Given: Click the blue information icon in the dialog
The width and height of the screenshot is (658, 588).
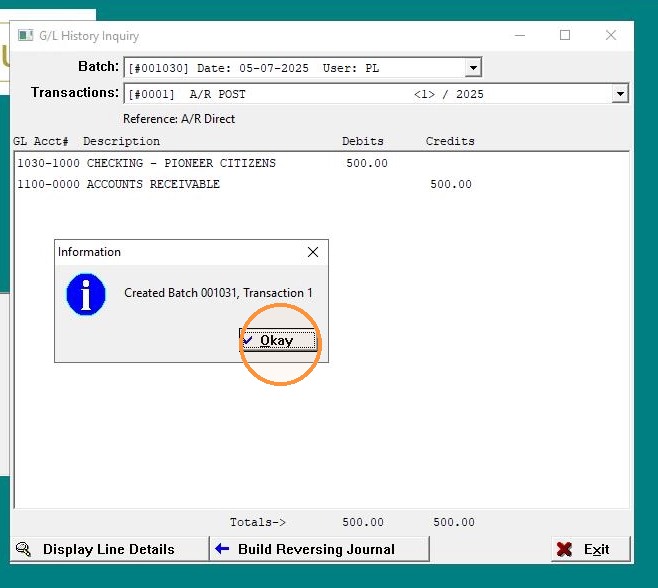Looking at the screenshot, I should tap(86, 294).
